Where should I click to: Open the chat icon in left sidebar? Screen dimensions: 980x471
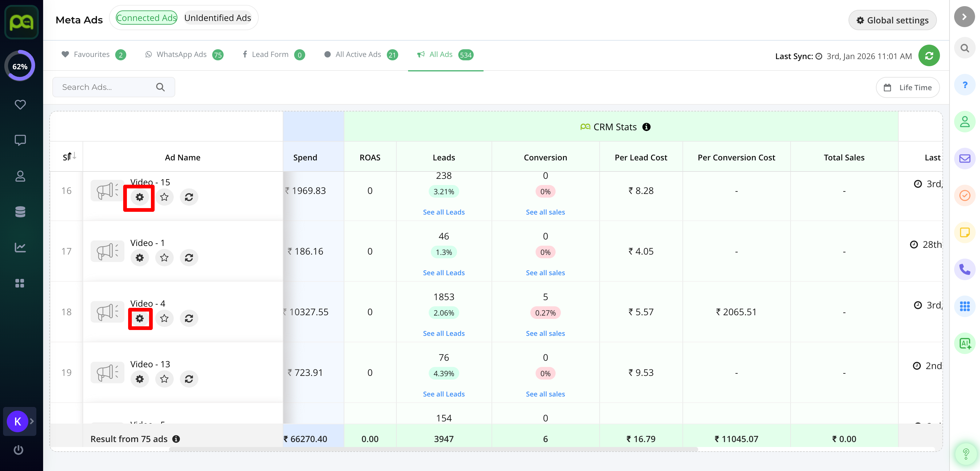click(20, 140)
